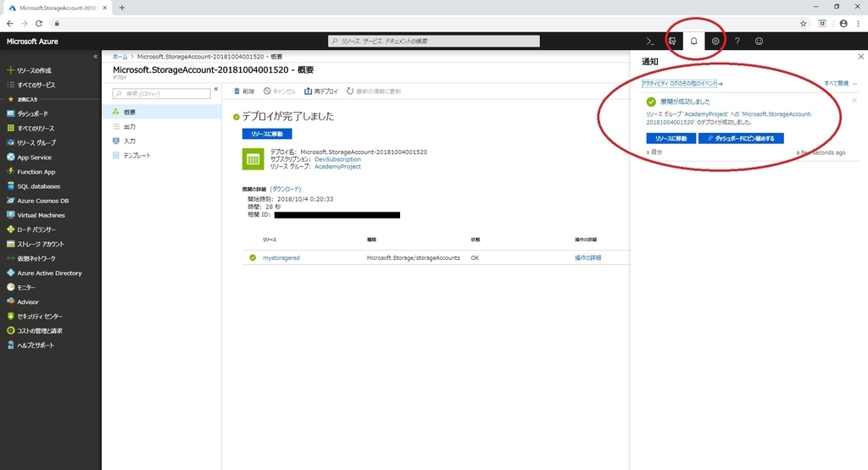868x470 pixels.
Task: Open the DevSubscription link
Action: (x=337, y=159)
